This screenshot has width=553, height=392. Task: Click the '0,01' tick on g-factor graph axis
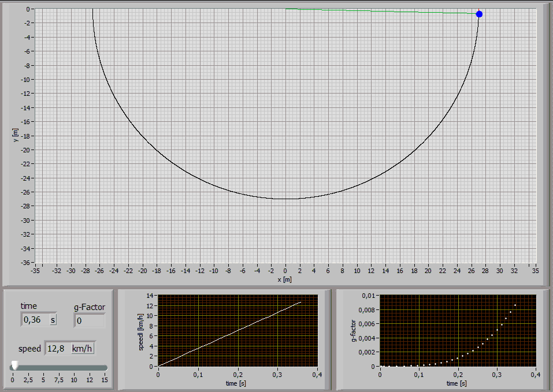368,296
